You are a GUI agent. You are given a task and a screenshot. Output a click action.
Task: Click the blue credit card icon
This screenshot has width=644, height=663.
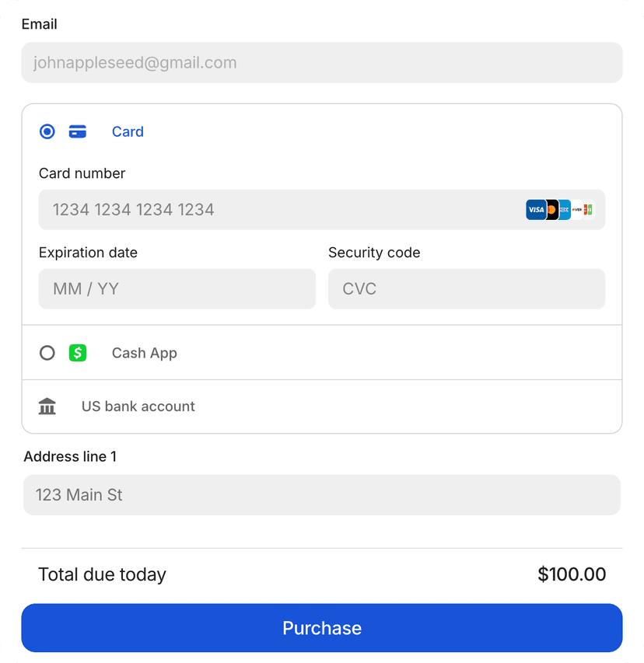click(x=78, y=131)
